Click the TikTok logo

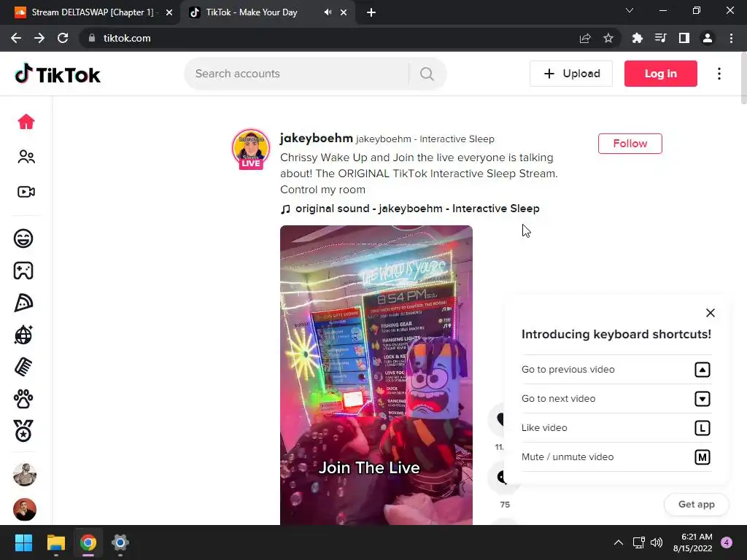58,74
